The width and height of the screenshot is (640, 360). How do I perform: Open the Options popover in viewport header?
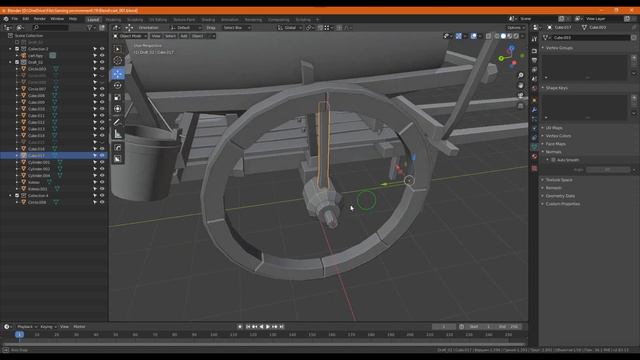pyautogui.click(x=516, y=28)
